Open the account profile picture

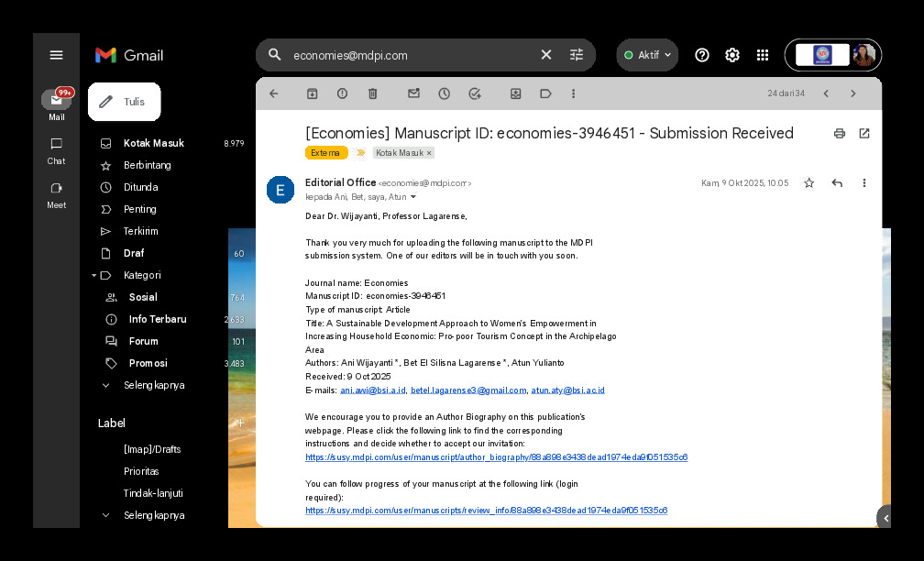click(x=863, y=55)
